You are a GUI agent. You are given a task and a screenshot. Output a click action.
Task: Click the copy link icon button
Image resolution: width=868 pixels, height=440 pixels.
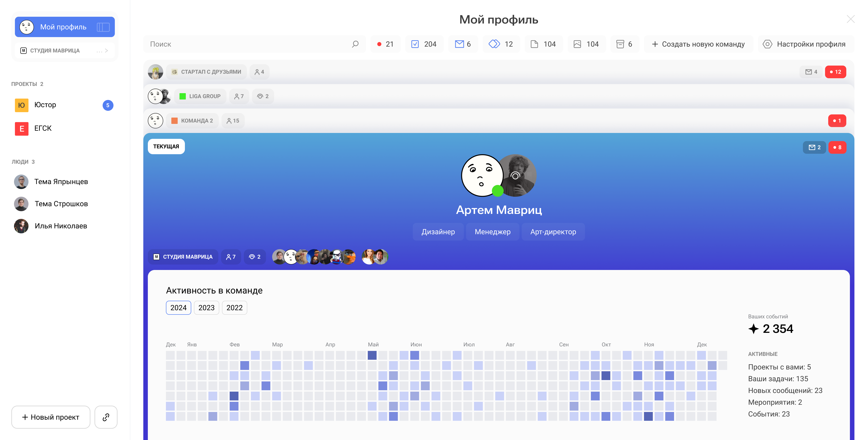point(106,417)
